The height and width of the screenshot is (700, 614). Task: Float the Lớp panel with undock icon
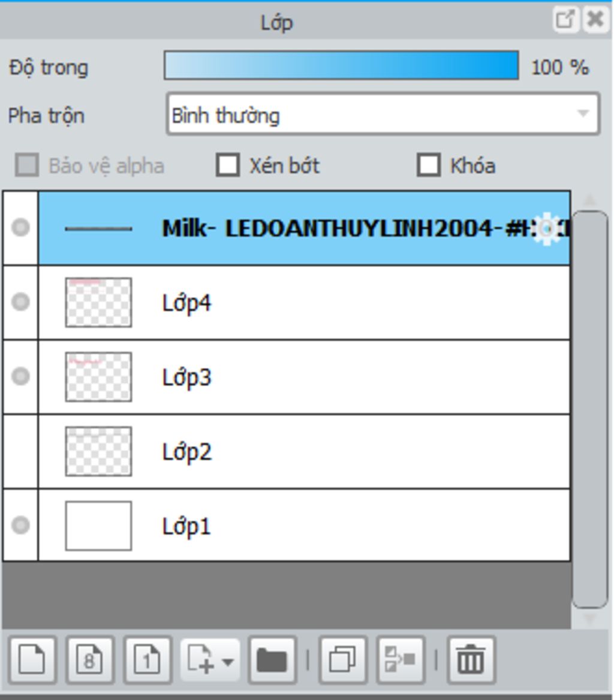point(564,20)
